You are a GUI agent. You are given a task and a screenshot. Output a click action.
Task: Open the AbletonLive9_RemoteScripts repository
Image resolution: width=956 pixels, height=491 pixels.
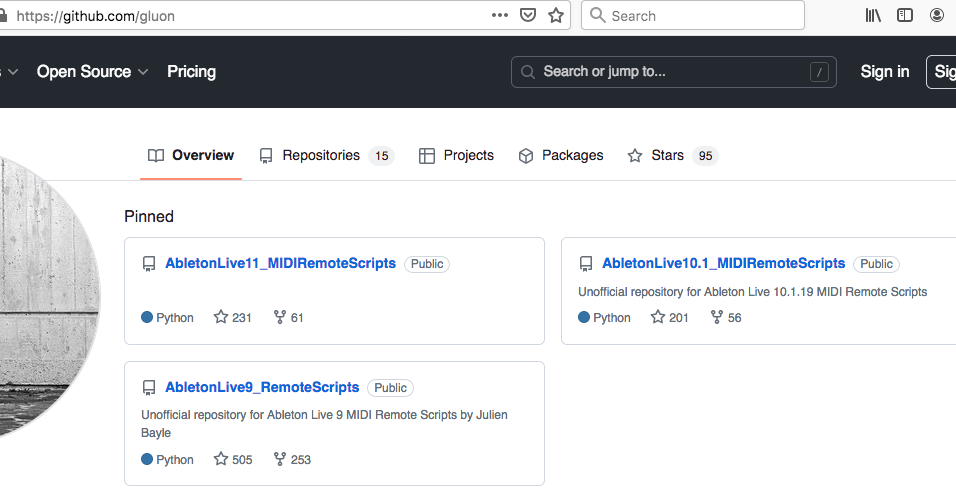point(262,387)
